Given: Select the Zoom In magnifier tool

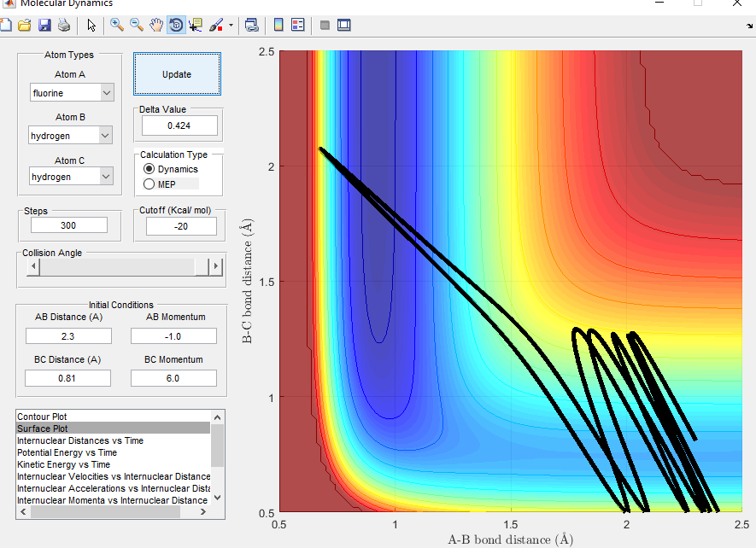Looking at the screenshot, I should click(117, 25).
